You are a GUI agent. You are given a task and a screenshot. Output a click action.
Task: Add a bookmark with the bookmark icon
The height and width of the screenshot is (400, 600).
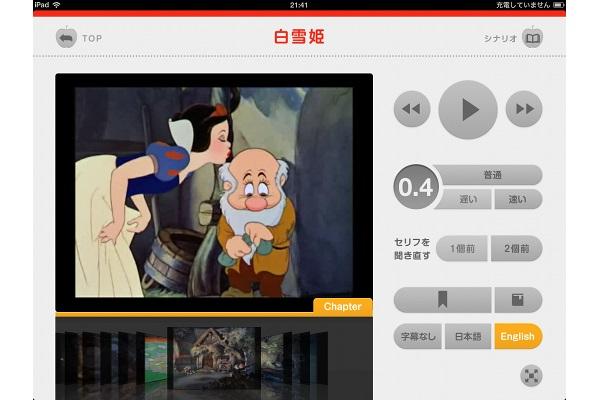click(x=442, y=300)
